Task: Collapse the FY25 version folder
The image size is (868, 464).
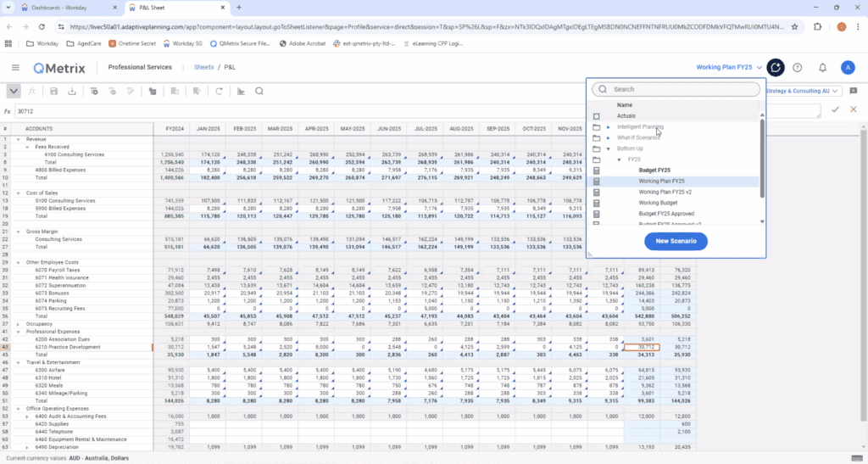Action: click(620, 159)
